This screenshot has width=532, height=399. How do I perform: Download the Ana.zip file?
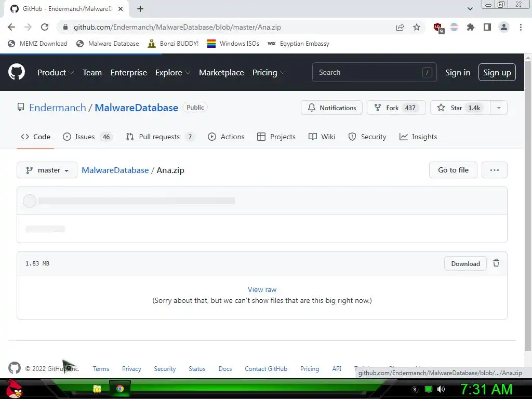click(x=465, y=263)
